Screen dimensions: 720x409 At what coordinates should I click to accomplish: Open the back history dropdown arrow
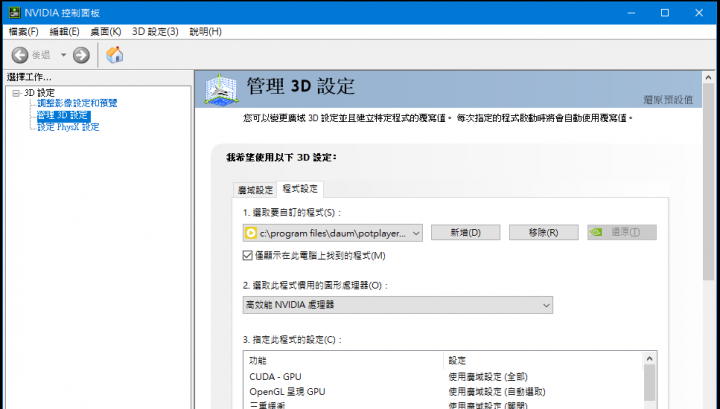[x=63, y=55]
